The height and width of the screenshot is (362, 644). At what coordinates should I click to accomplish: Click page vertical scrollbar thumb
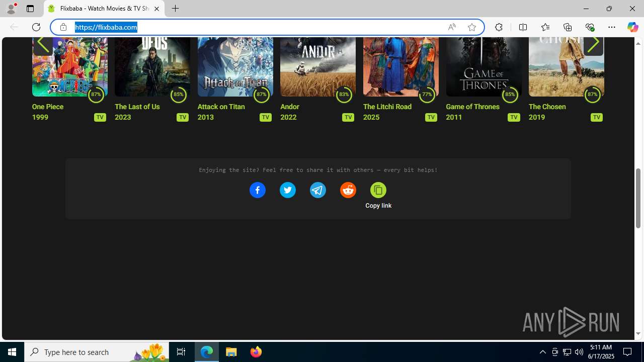pyautogui.click(x=638, y=198)
